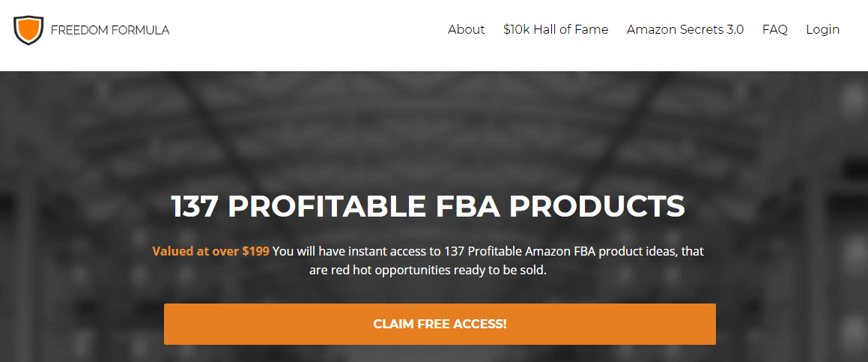The width and height of the screenshot is (868, 362).
Task: Click the orange shield logo icon
Action: pos(28,30)
